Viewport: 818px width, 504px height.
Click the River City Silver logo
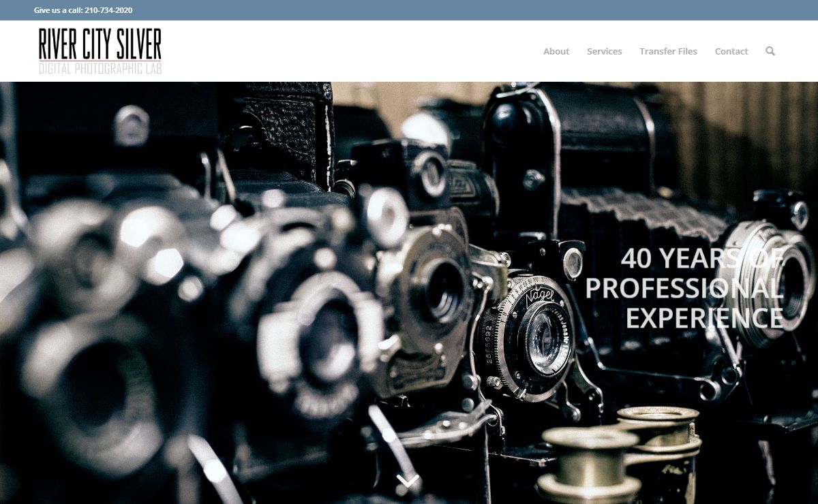(100, 51)
